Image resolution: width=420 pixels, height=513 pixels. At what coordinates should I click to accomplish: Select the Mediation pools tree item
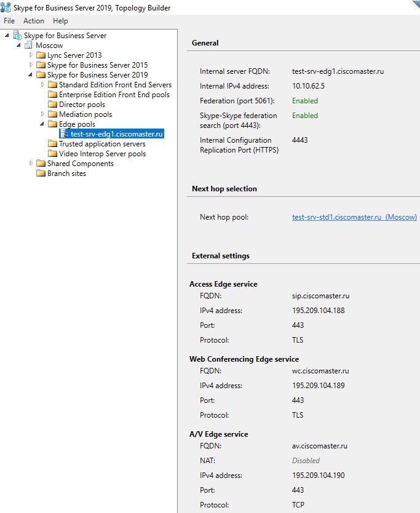85,114
